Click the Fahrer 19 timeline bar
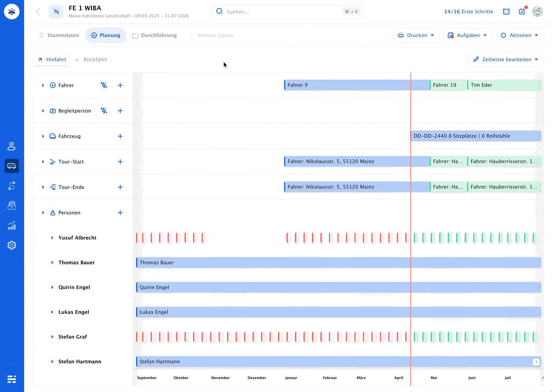Viewport: 552px width, 392px height. (x=448, y=85)
